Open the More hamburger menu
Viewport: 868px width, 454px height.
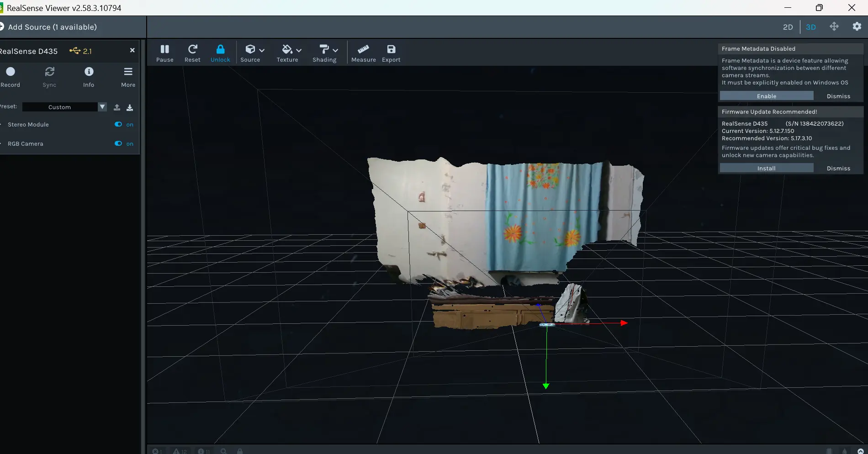click(128, 76)
